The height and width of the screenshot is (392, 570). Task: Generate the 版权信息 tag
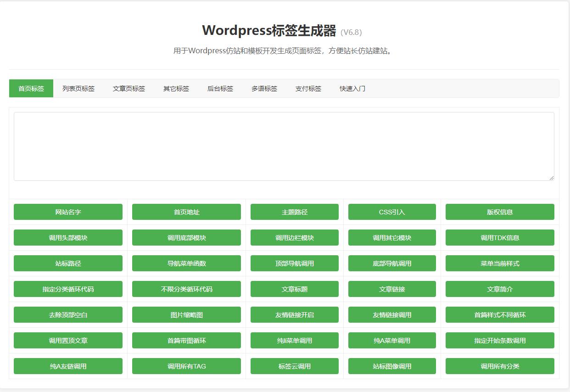[x=499, y=212]
